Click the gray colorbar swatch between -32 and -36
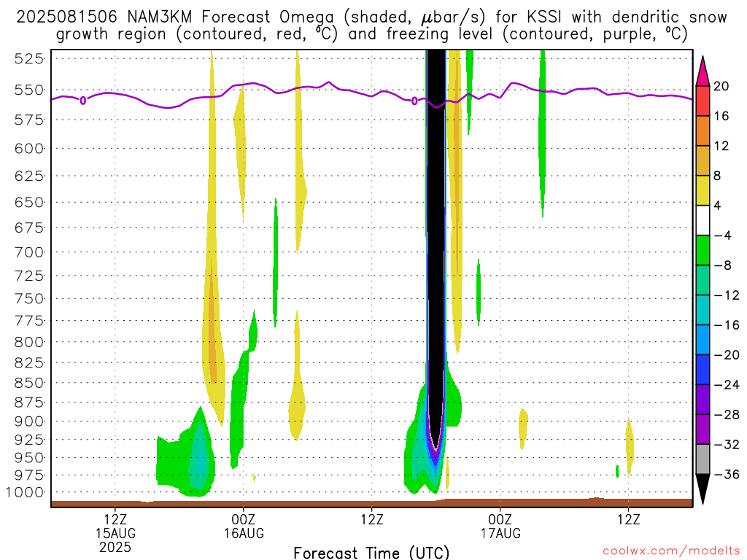 [703, 459]
